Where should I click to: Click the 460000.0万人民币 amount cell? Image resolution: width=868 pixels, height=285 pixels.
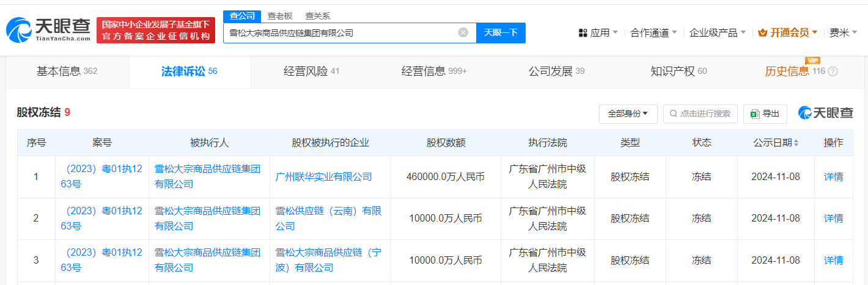(x=446, y=177)
